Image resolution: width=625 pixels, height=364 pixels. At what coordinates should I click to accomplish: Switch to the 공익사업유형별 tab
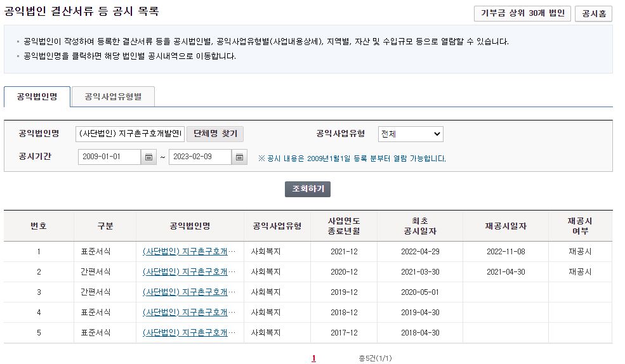[x=113, y=97]
